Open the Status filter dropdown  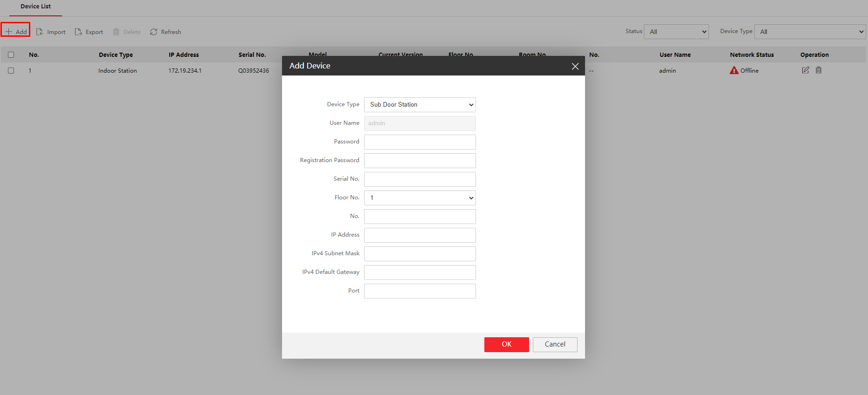[x=676, y=32]
